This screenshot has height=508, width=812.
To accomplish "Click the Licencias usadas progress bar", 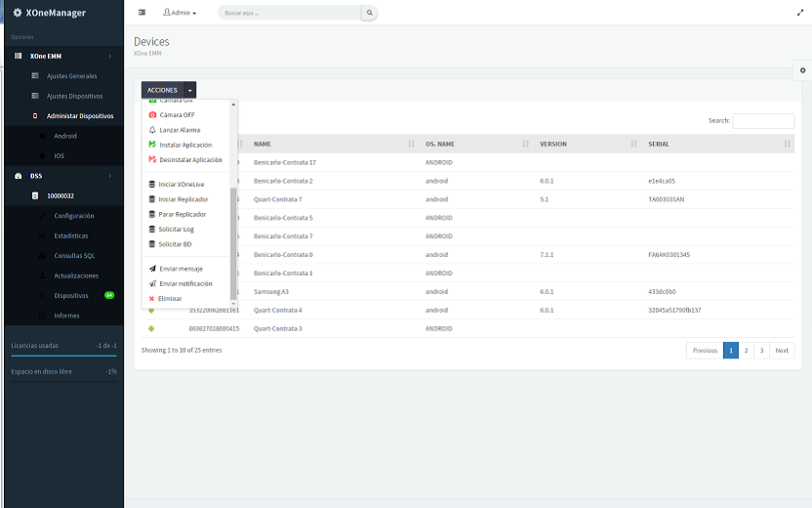I will pos(63,356).
